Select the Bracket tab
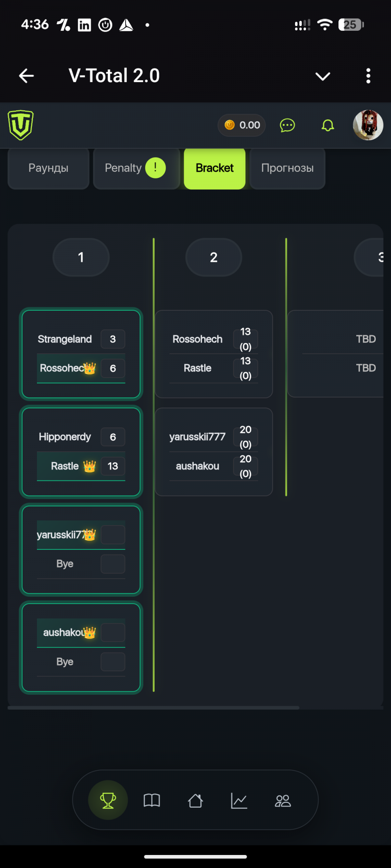 [215, 168]
